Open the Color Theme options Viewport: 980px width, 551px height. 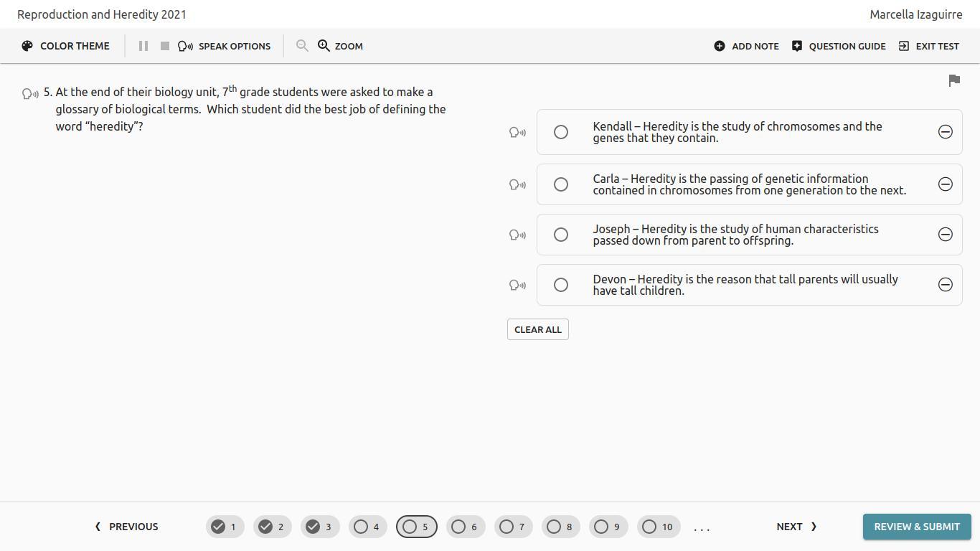pyautogui.click(x=66, y=46)
